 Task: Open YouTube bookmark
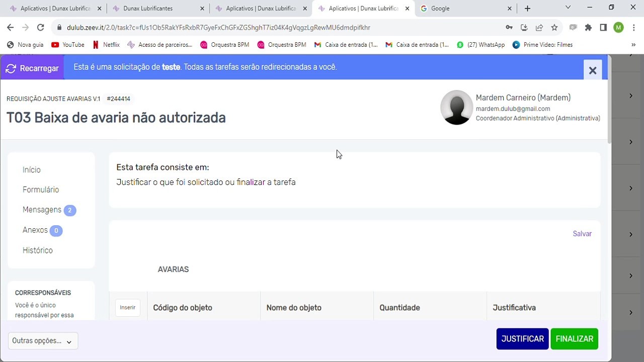tap(68, 45)
